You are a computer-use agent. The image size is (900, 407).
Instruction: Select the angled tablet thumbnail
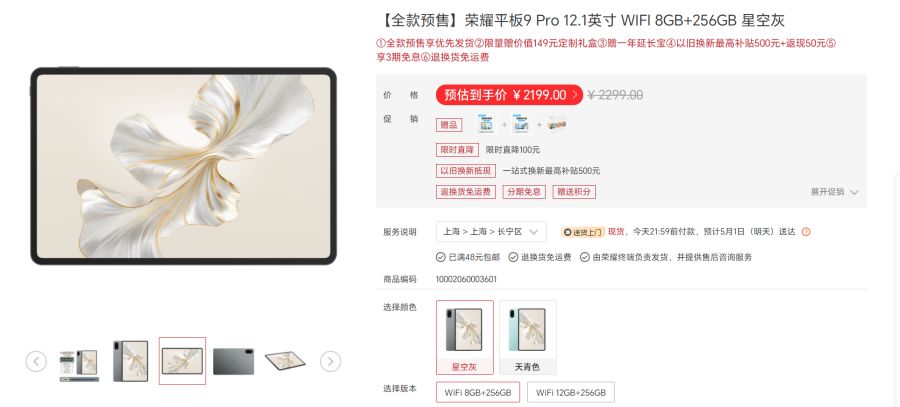tap(285, 361)
